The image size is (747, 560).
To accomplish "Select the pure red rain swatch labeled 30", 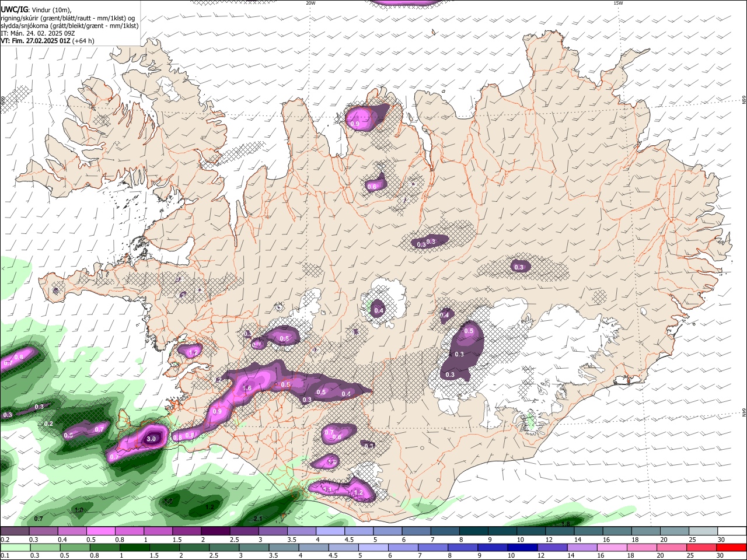I will (x=731, y=547).
